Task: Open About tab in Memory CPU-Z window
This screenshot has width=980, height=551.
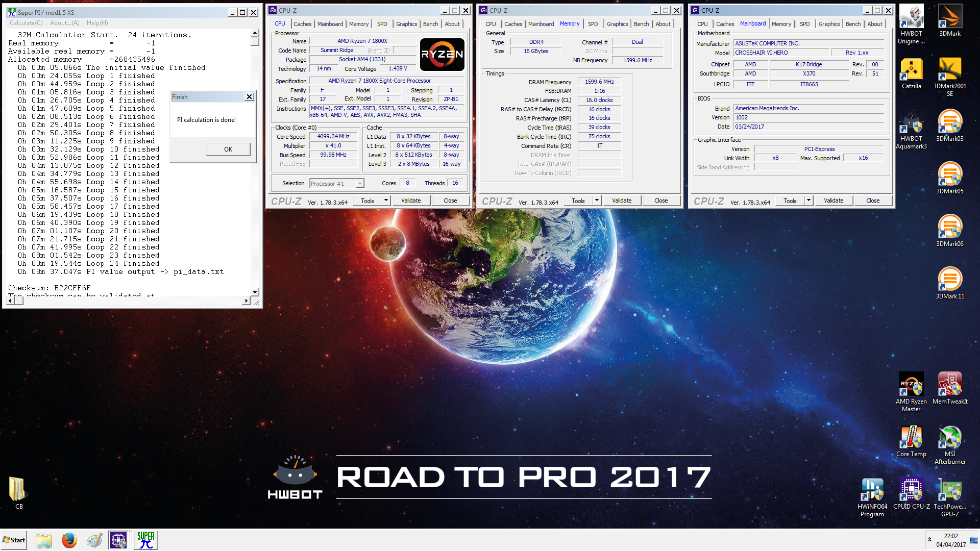Action: [663, 24]
